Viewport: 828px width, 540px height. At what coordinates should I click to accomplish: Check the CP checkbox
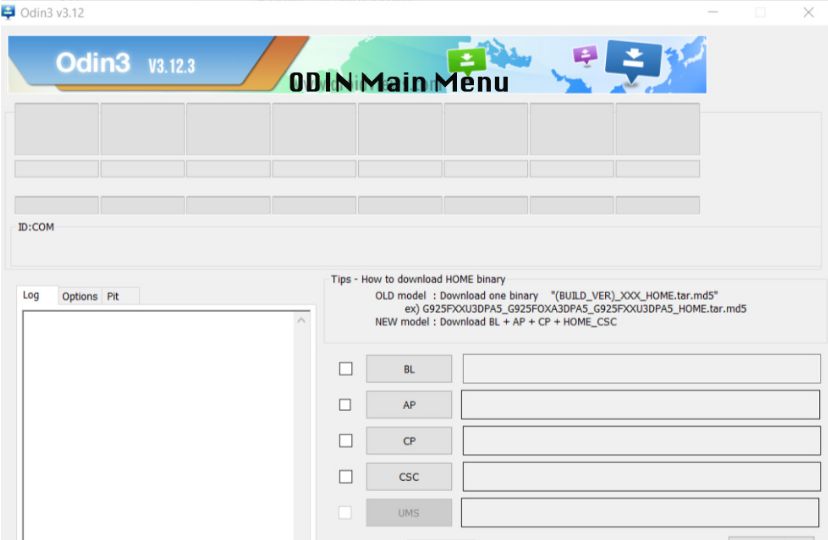point(345,441)
